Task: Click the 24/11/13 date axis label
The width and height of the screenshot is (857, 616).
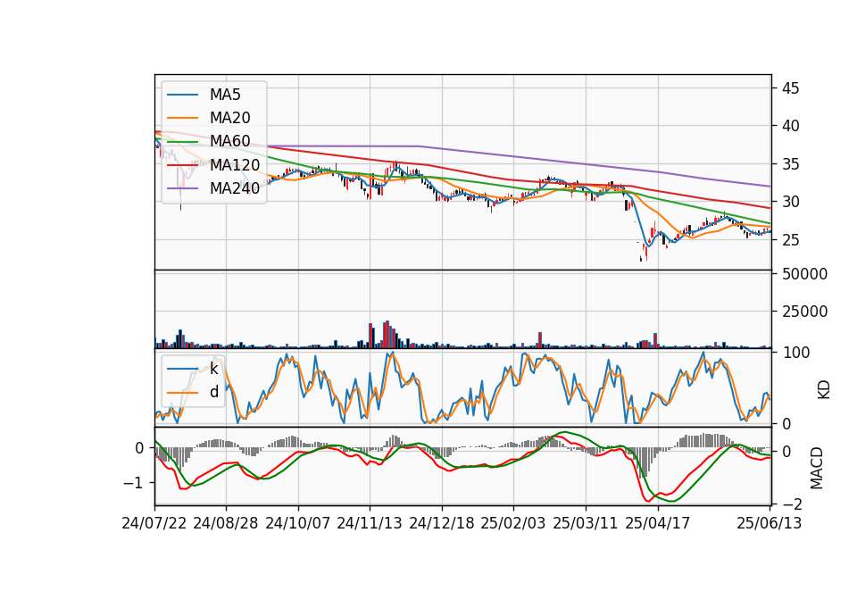Action: [370, 523]
